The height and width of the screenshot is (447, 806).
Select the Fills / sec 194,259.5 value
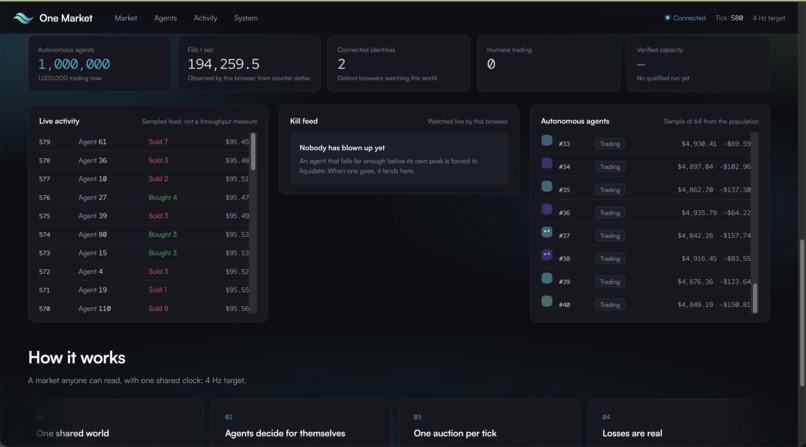(224, 64)
